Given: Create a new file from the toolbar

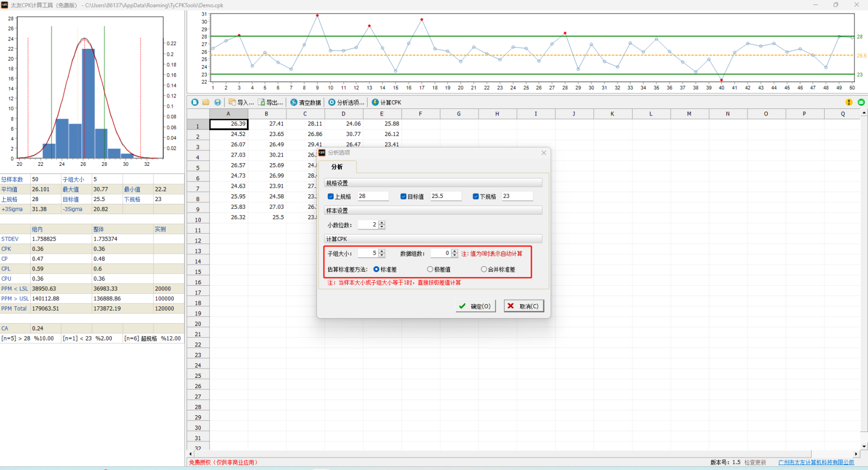Looking at the screenshot, I should coord(195,102).
